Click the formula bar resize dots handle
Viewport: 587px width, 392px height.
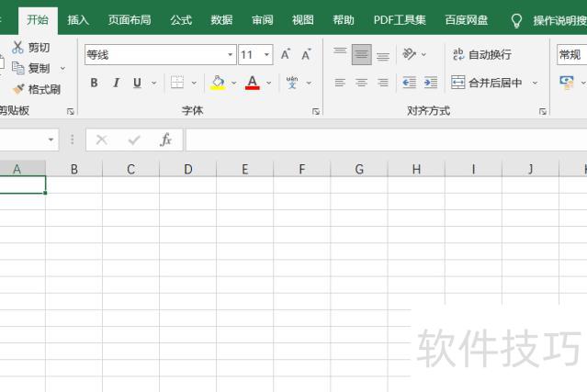point(73,140)
